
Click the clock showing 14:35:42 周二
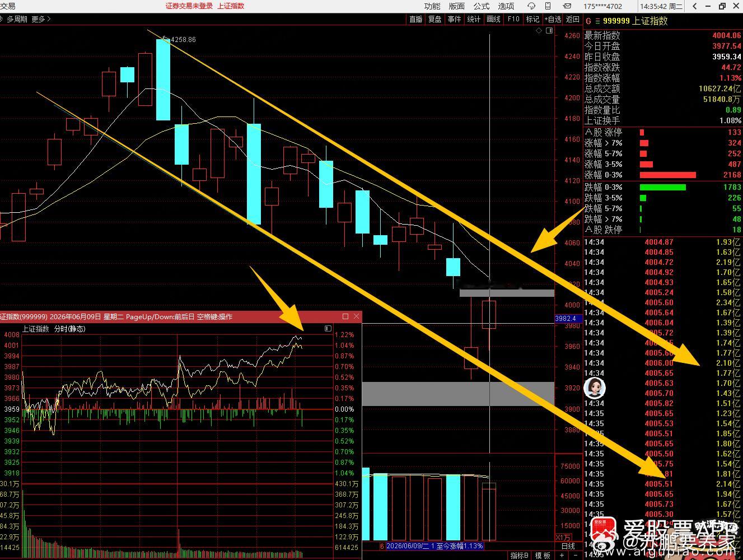coord(661,7)
